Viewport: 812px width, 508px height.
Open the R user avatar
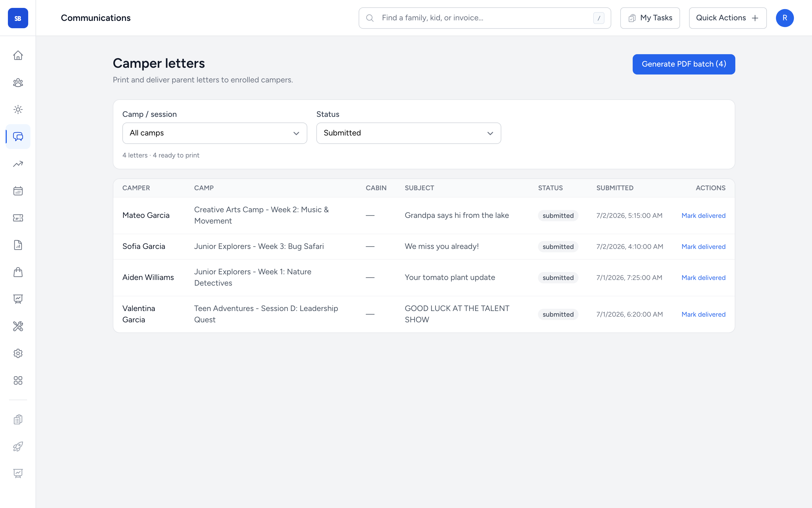(x=784, y=18)
